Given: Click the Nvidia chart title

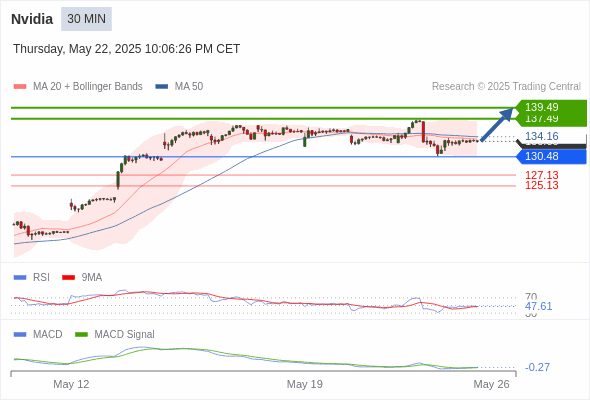Looking at the screenshot, I should (32, 19).
